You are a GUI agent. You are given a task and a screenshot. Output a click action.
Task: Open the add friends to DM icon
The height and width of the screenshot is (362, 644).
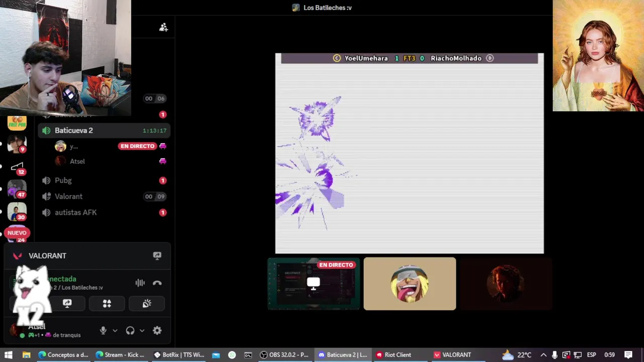tap(164, 28)
